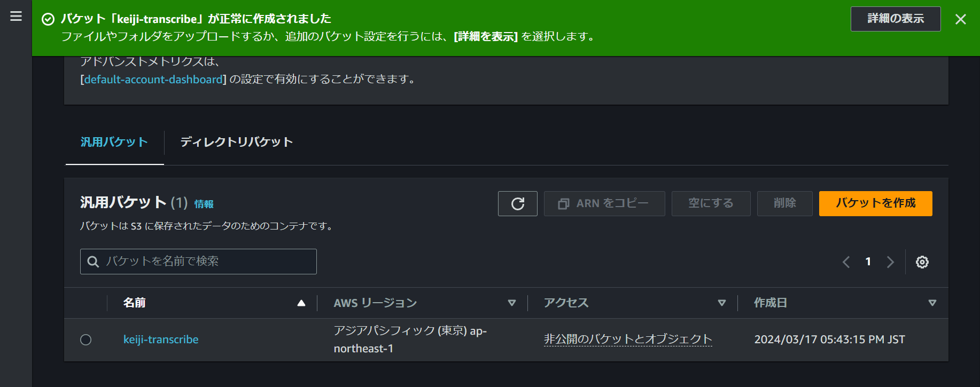Screen dimensions: 980x387
Task: Open the default-account-dashboard link
Action: click(x=153, y=79)
